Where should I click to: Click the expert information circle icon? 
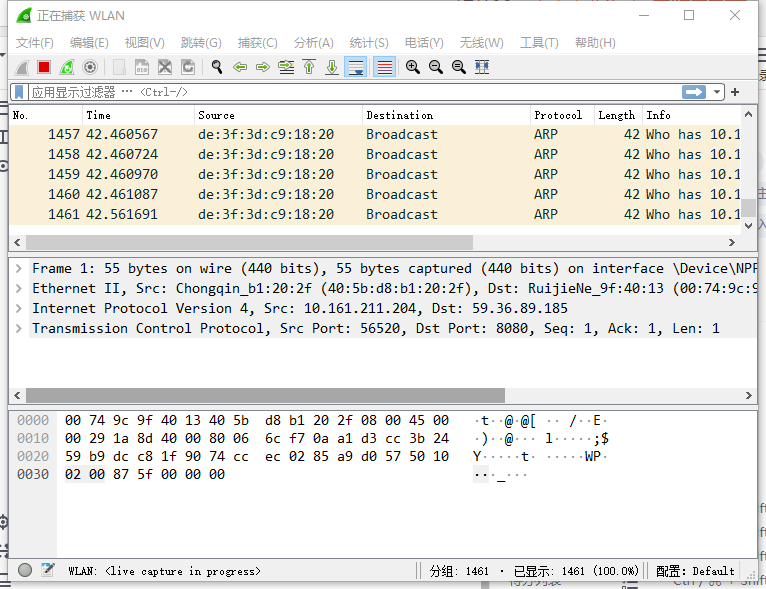tap(25, 570)
